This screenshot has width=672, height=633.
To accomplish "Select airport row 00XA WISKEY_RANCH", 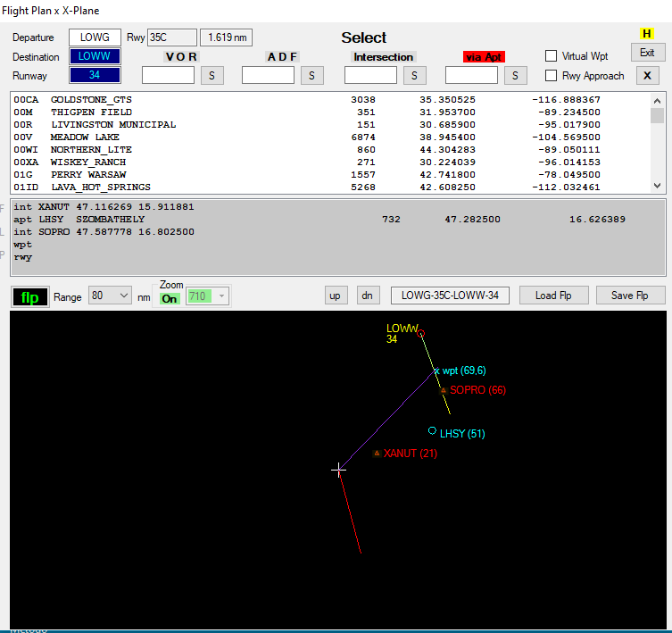I will (330, 162).
